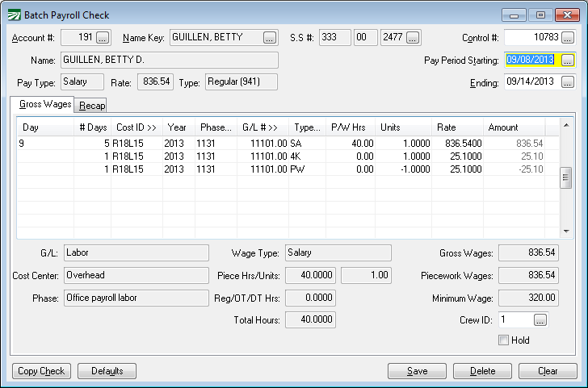Click the Crew ID lookup button
588x388 pixels.
point(540,320)
